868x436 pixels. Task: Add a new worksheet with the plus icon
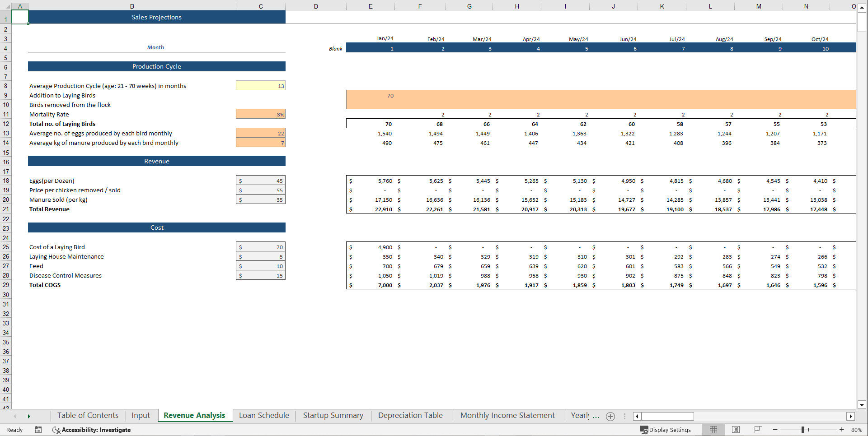[610, 416]
